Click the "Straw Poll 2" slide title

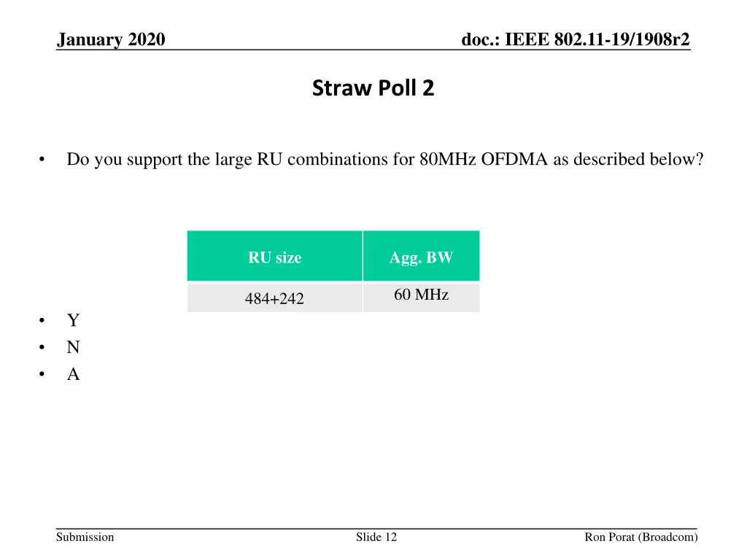click(373, 88)
